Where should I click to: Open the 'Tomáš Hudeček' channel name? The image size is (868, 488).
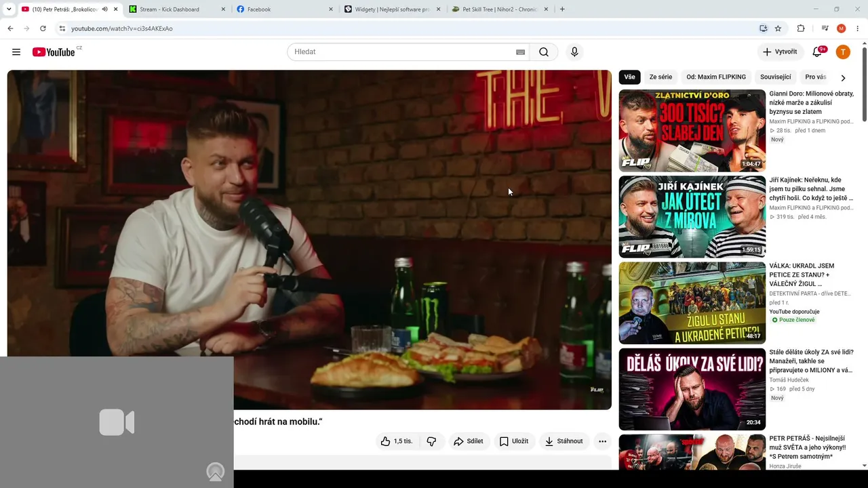[789, 380]
